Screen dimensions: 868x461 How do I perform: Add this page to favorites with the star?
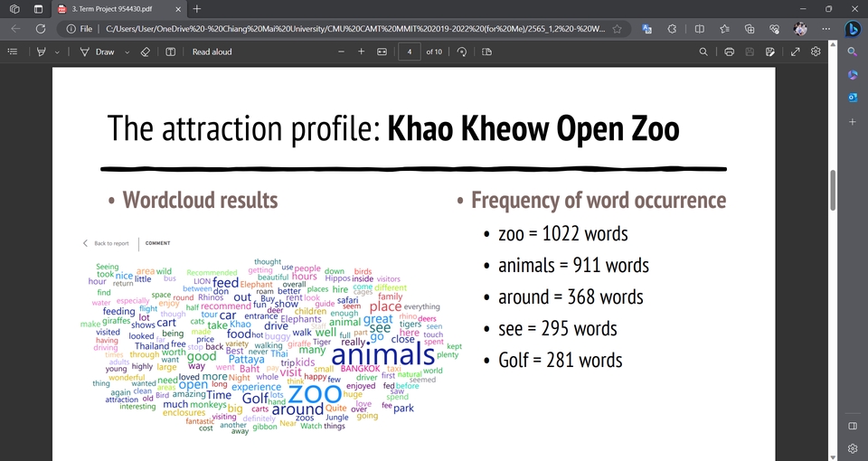(618, 29)
